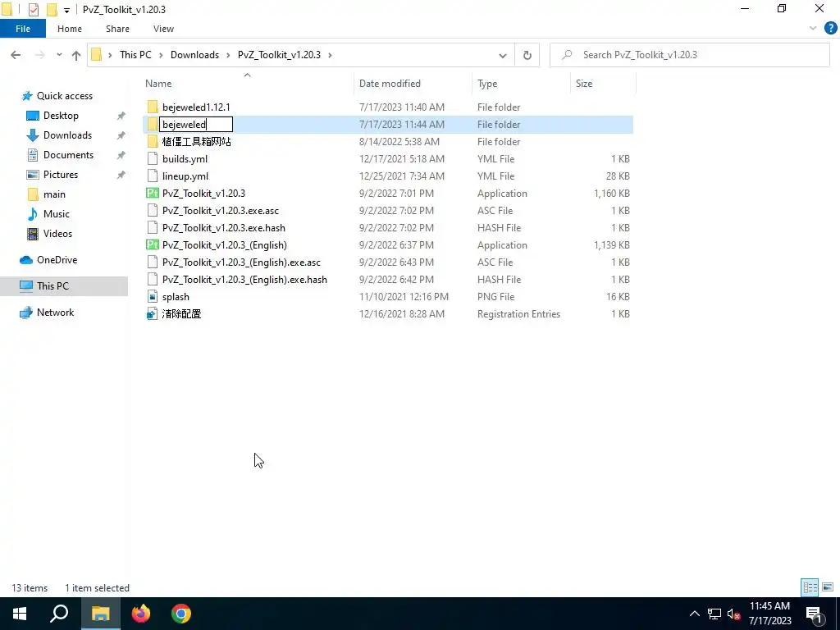
Task: Select the 清除配置 registry file icon
Action: tap(153, 314)
